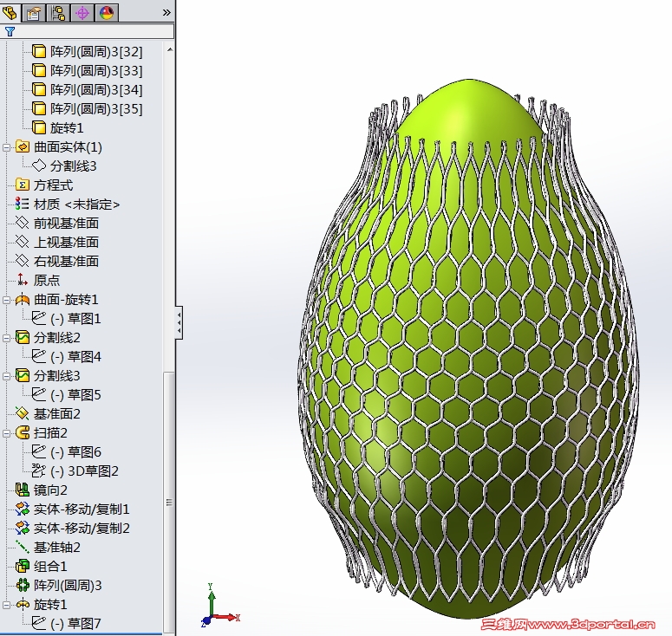Click the tree scrollbar up arrow
Image resolution: width=672 pixels, height=636 pixels.
[170, 49]
